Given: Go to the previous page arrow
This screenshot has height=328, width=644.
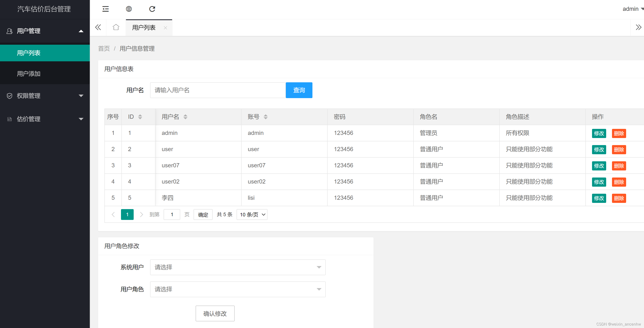Looking at the screenshot, I should (x=113, y=215).
